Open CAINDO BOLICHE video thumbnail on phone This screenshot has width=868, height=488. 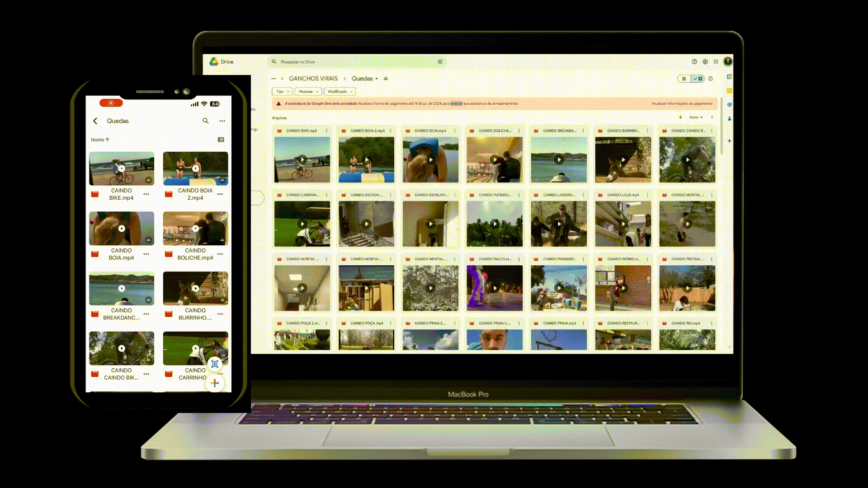(x=195, y=229)
